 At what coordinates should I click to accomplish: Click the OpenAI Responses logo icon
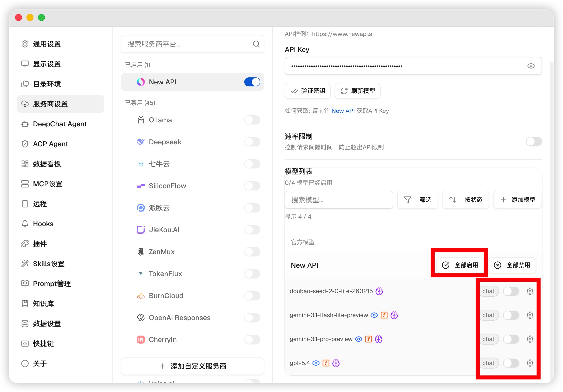[141, 318]
